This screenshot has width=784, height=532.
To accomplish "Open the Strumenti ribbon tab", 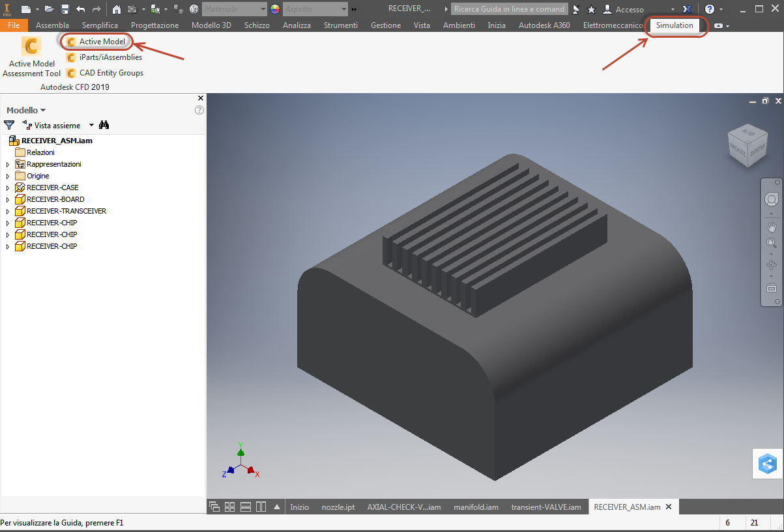I will [341, 25].
